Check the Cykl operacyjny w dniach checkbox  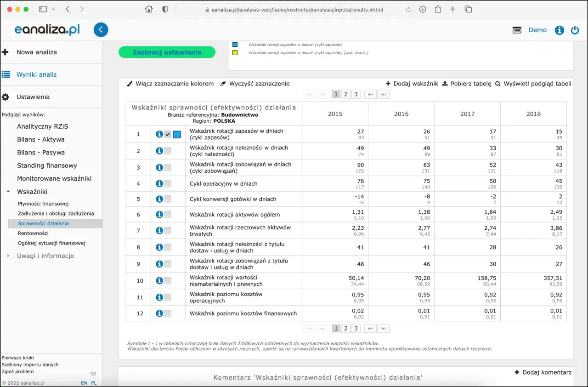point(168,183)
